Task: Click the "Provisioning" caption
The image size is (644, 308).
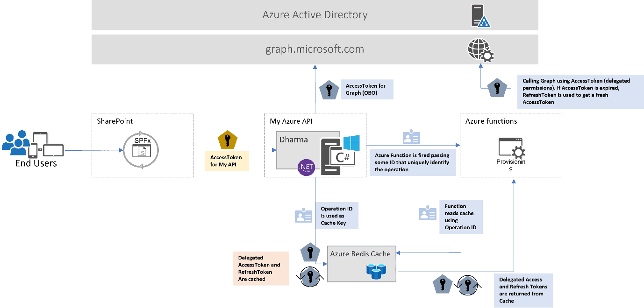Action: point(511,165)
